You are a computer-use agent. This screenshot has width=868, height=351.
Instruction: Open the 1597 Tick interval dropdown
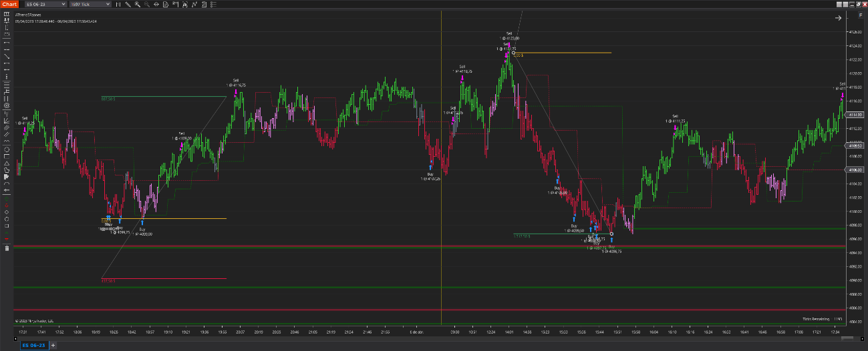(90, 4)
